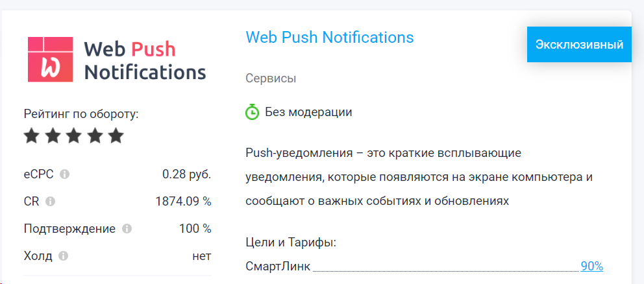Screen dimensions: 644x284
Task: Click the CR info icon
Action: (51, 202)
